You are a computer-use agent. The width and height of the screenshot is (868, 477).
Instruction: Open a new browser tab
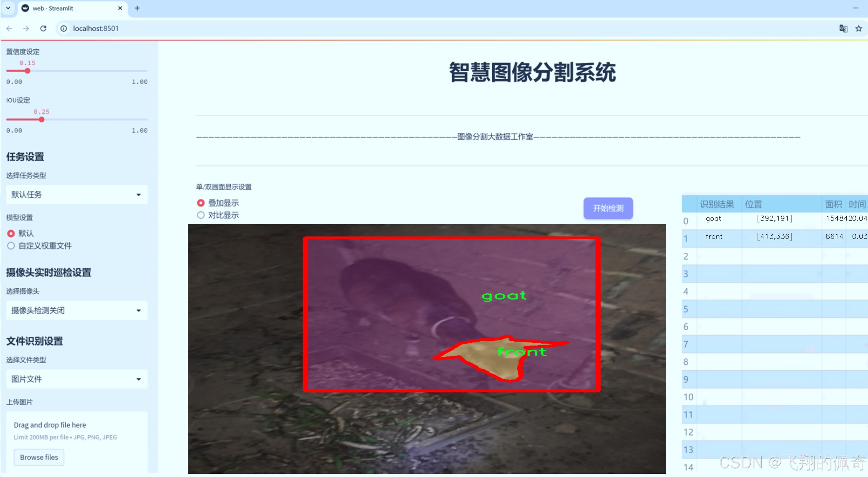[137, 8]
